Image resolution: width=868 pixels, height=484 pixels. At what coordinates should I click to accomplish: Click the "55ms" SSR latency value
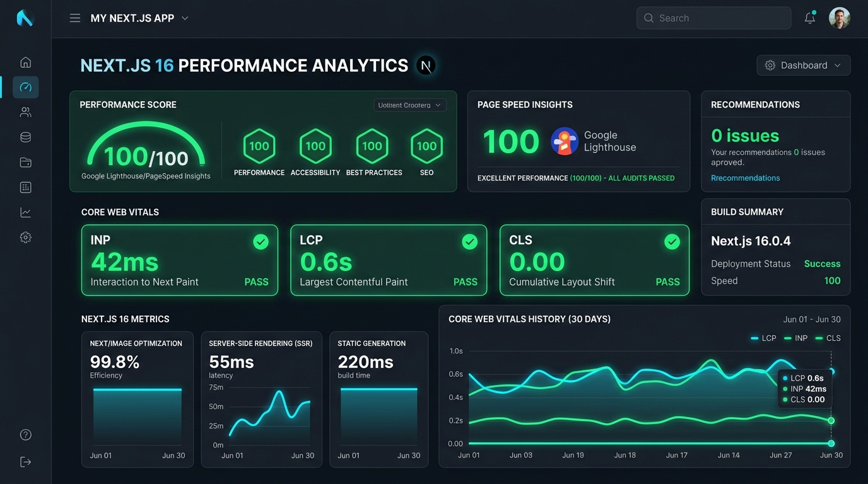[232, 362]
